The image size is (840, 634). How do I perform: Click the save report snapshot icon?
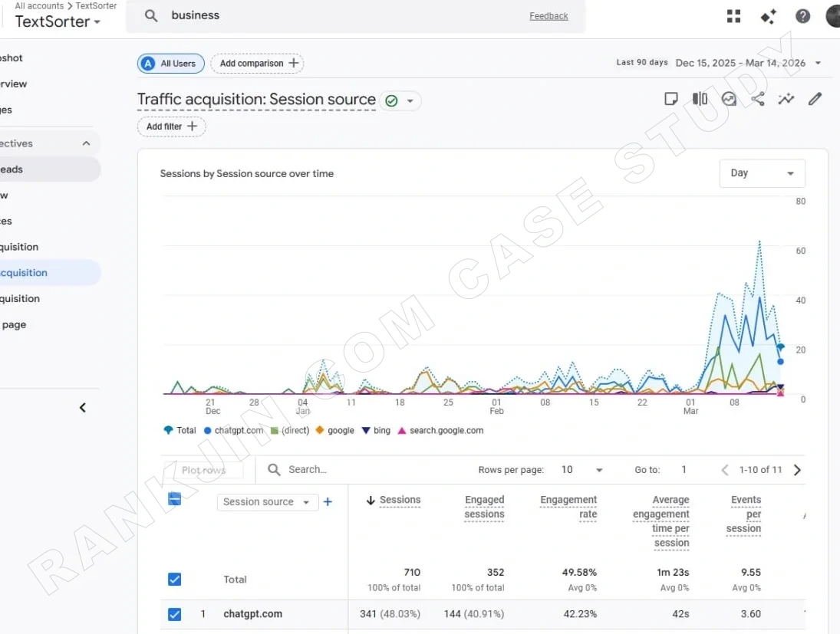tap(671, 99)
